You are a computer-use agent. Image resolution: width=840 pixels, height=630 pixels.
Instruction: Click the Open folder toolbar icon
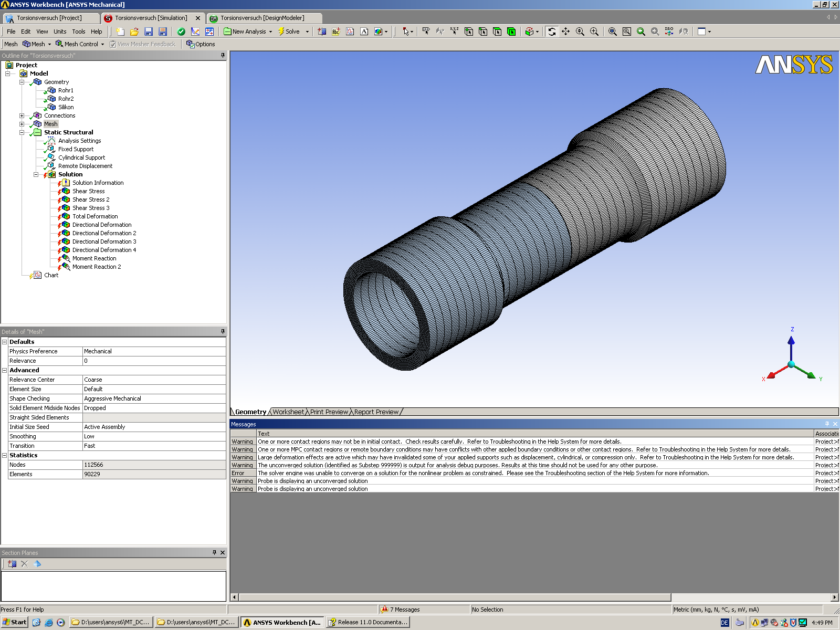(x=134, y=31)
